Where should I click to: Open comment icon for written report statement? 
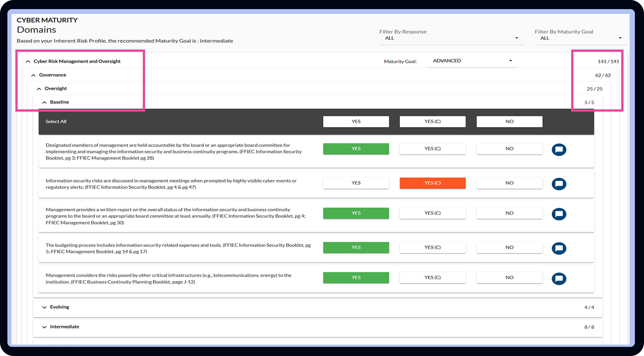[x=559, y=214]
